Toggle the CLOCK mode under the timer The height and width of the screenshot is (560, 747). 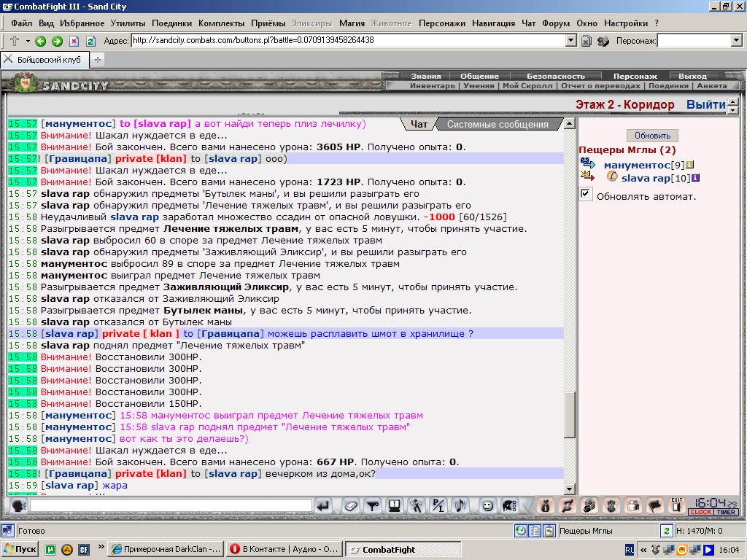click(x=700, y=512)
